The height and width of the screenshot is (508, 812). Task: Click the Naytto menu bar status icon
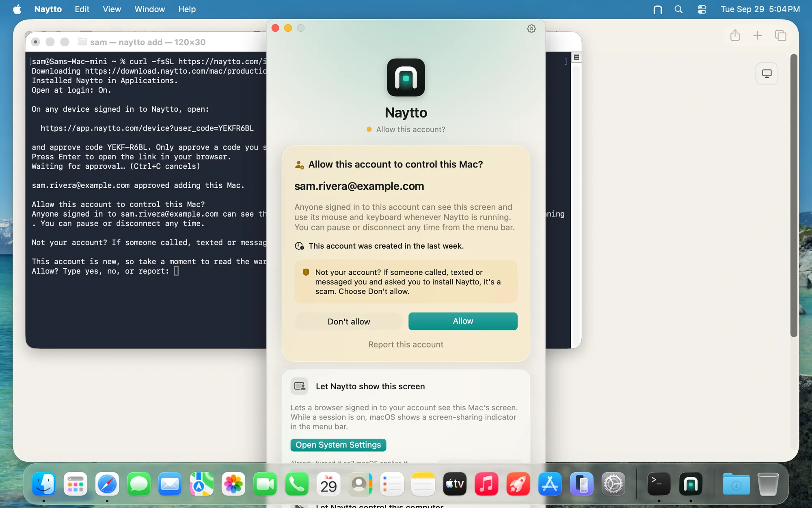(x=657, y=9)
